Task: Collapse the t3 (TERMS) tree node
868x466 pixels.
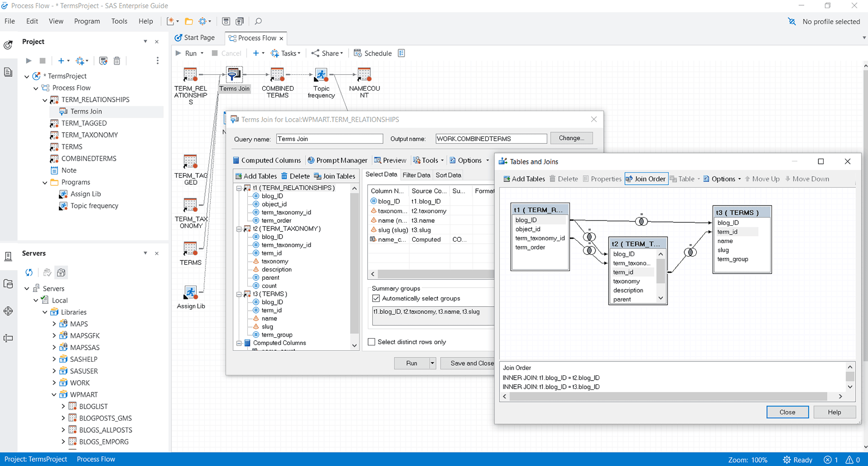Action: [239, 294]
